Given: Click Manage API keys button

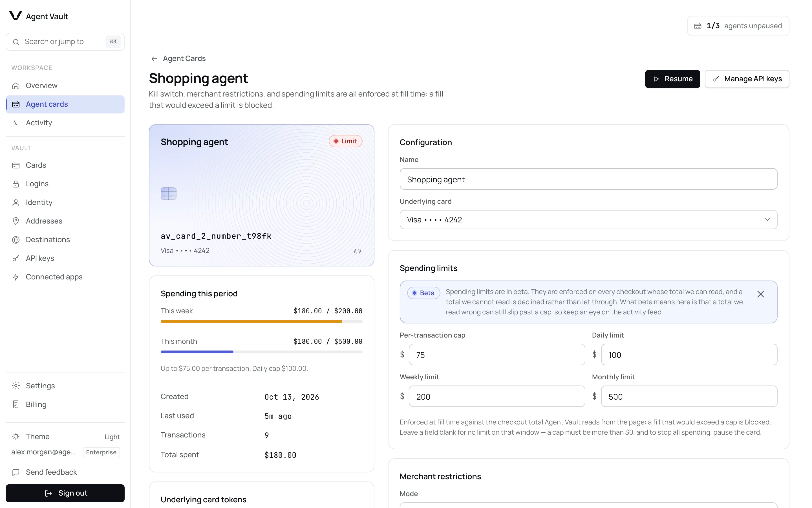Looking at the screenshot, I should tap(747, 79).
